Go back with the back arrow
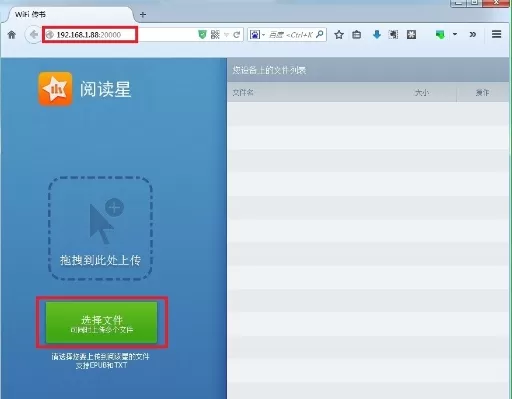Image resolution: width=512 pixels, height=399 pixels. (x=33, y=35)
